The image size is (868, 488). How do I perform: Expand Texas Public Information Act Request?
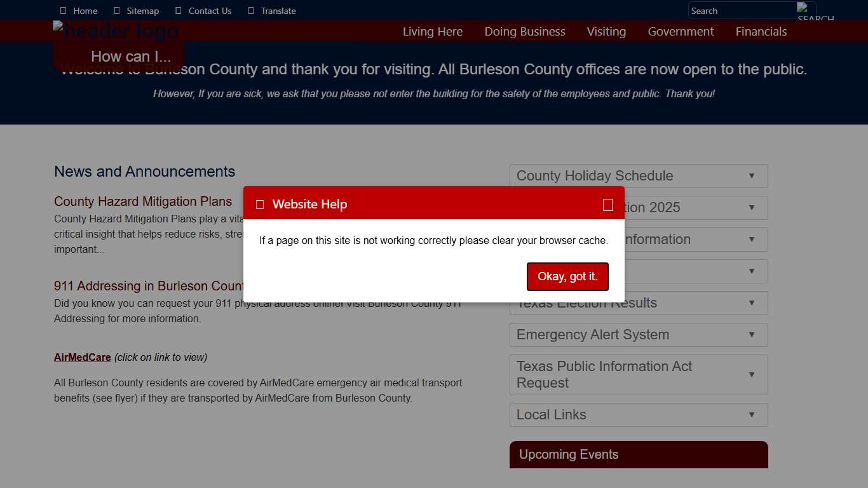tap(638, 375)
